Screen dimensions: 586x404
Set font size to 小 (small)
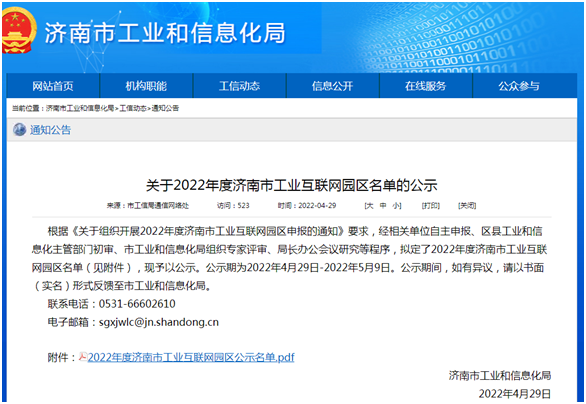pyautogui.click(x=396, y=206)
